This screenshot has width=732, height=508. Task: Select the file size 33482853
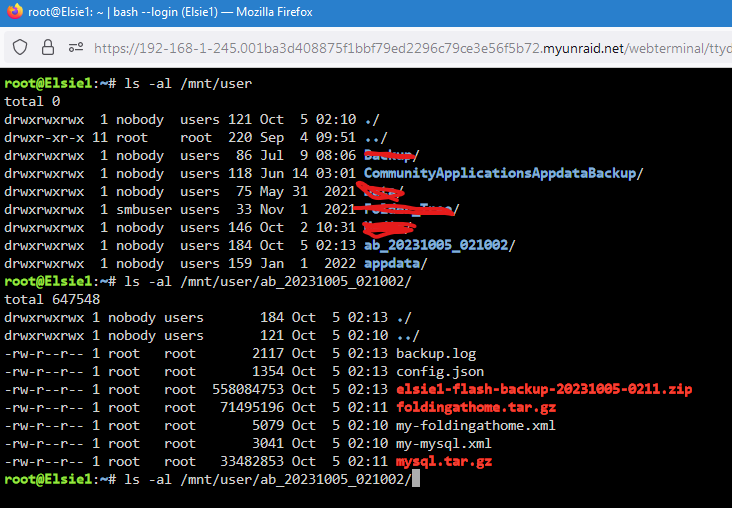click(x=252, y=462)
